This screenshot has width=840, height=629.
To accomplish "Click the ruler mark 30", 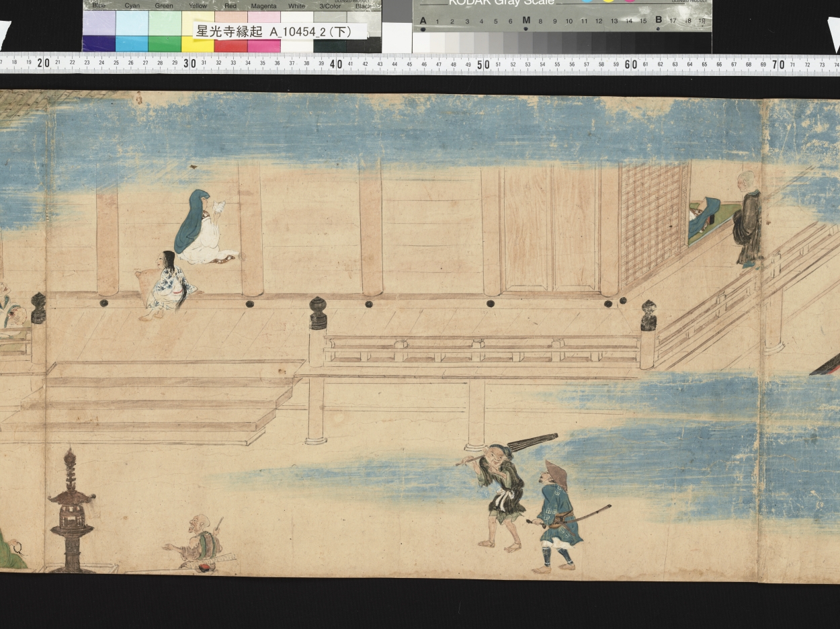I will 190,64.
